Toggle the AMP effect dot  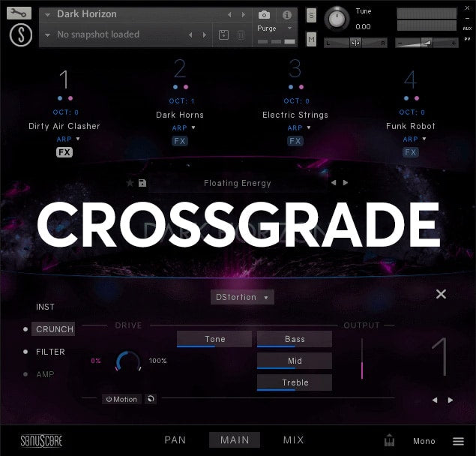tap(25, 374)
